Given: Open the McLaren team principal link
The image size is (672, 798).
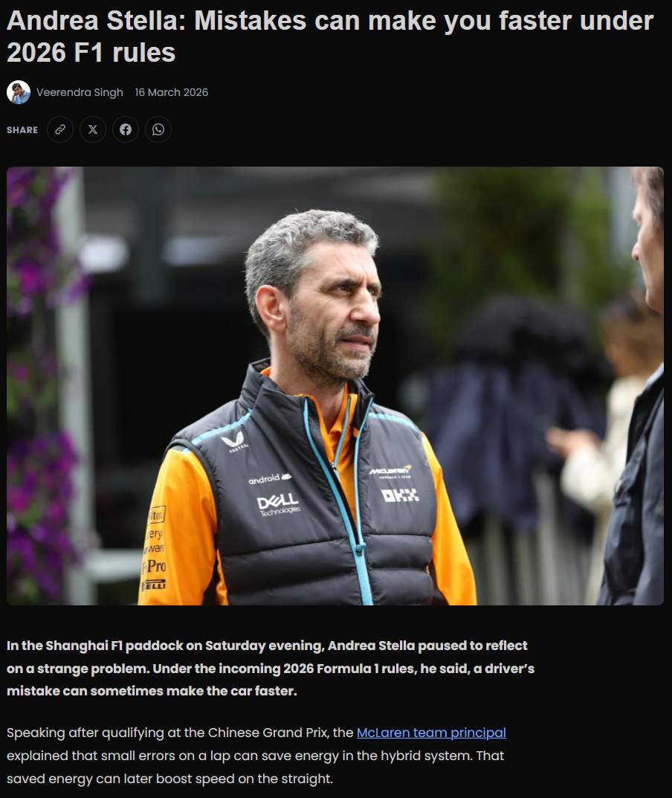Looking at the screenshot, I should [x=431, y=733].
